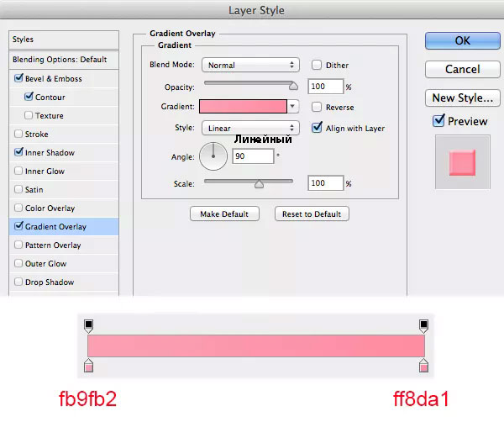The width and height of the screenshot is (504, 422).
Task: Click the Cancel button
Action: pyautogui.click(x=463, y=69)
